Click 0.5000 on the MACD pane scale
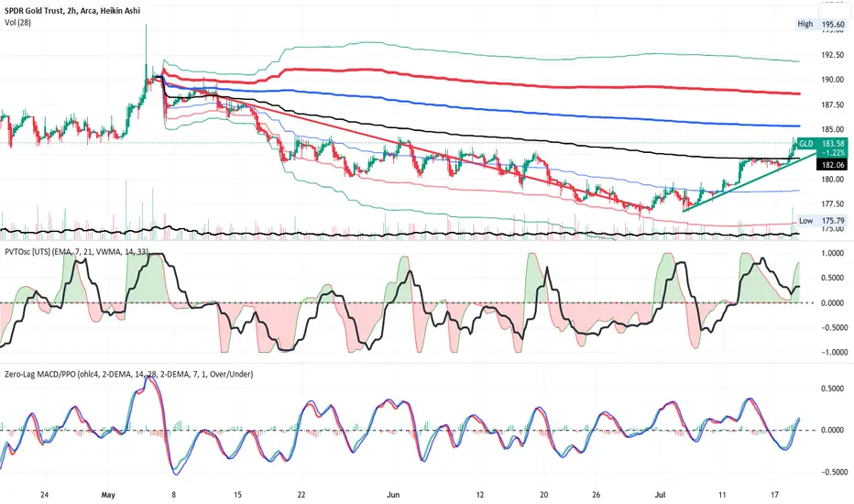854x504 pixels. point(833,389)
